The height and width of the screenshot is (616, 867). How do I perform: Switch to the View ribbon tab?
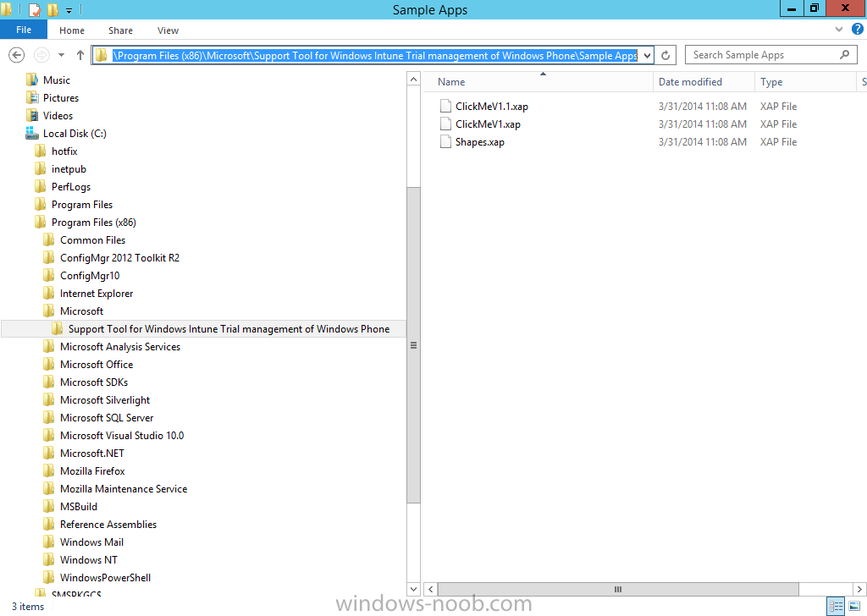point(168,30)
